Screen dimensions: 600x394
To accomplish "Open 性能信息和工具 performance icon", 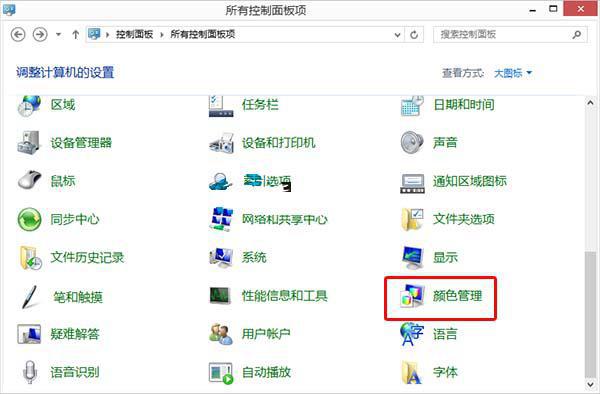I will 220,296.
